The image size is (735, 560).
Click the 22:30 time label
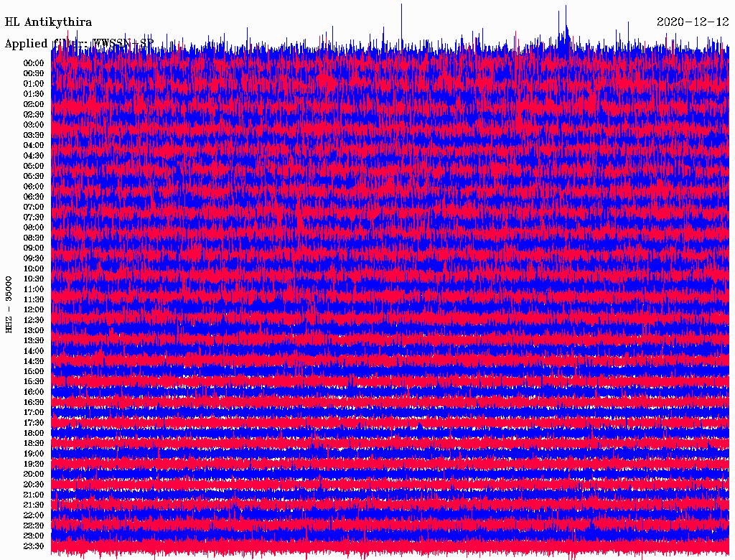pyautogui.click(x=34, y=526)
